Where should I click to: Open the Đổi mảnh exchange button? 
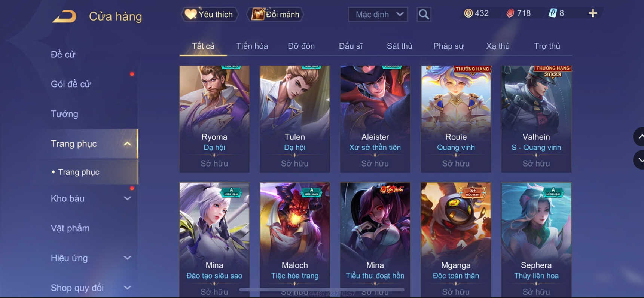(x=275, y=15)
